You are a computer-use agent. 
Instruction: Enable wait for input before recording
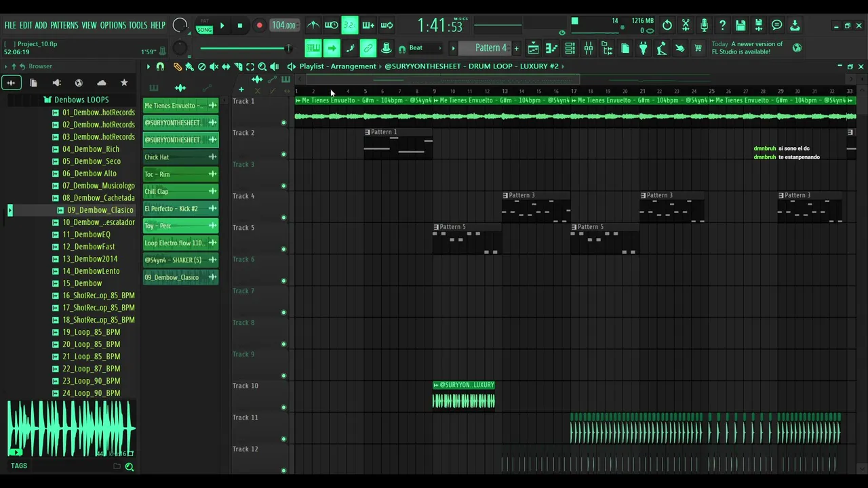point(331,25)
